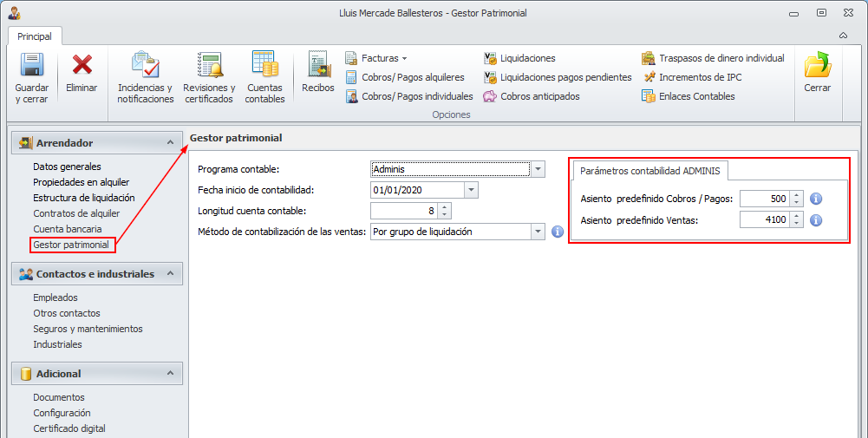Open Contratos de alquiler
The width and height of the screenshot is (868, 438).
tap(76, 213)
